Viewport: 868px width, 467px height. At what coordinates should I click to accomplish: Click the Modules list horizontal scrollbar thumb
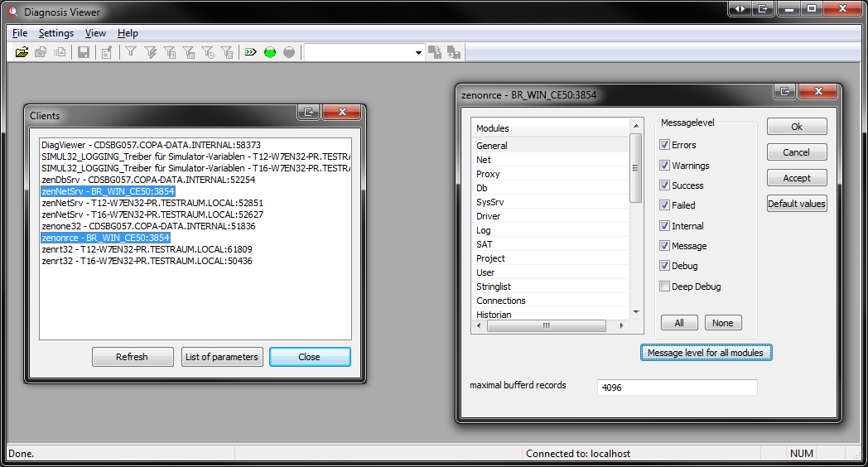tap(547, 326)
